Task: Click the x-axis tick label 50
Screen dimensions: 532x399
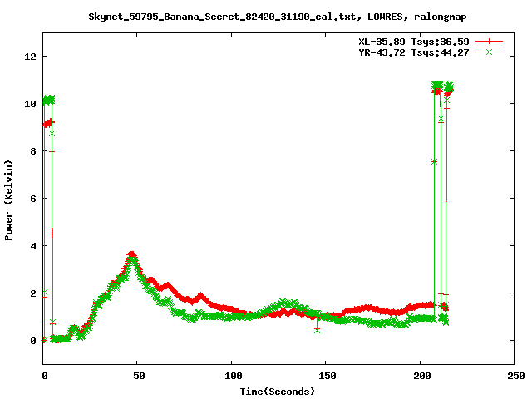Action: click(139, 376)
